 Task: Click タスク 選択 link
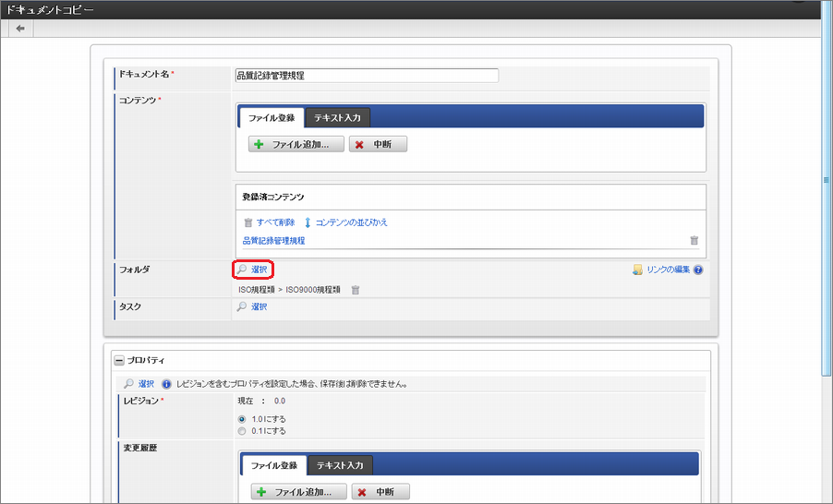point(260,307)
